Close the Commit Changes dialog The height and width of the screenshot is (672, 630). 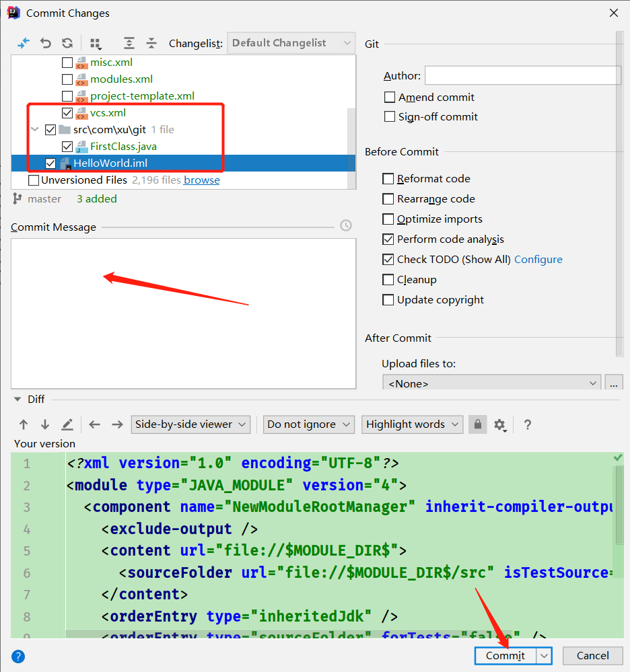(x=614, y=13)
